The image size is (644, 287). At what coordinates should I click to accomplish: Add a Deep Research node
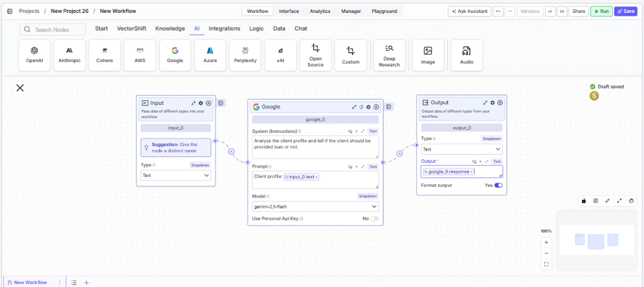tap(389, 55)
